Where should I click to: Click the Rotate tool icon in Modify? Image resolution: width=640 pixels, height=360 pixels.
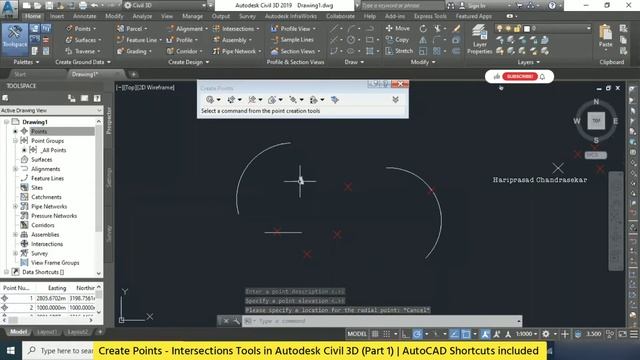423,29
